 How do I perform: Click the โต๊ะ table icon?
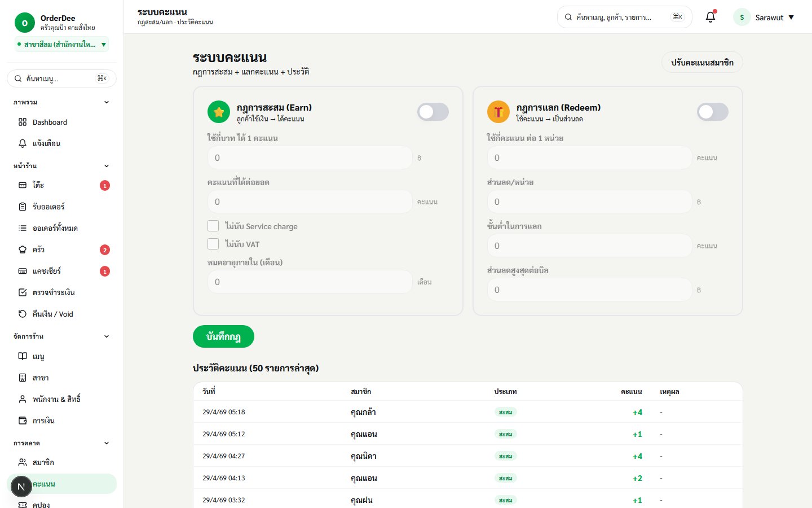(23, 185)
